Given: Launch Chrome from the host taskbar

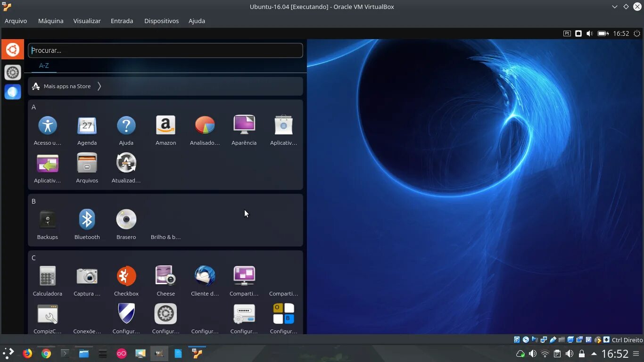Looking at the screenshot, I should 46,353.
